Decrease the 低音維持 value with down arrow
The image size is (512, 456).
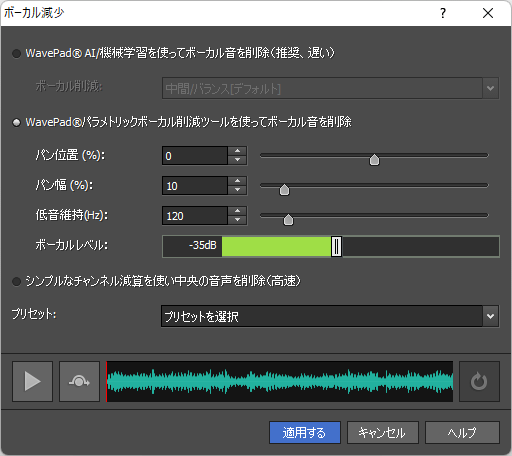(x=237, y=220)
